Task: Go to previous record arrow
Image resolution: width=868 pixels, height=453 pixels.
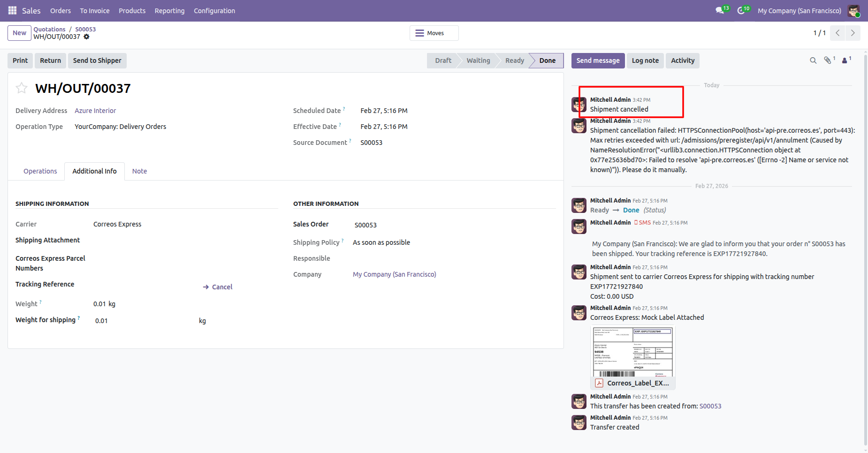Action: tap(838, 33)
